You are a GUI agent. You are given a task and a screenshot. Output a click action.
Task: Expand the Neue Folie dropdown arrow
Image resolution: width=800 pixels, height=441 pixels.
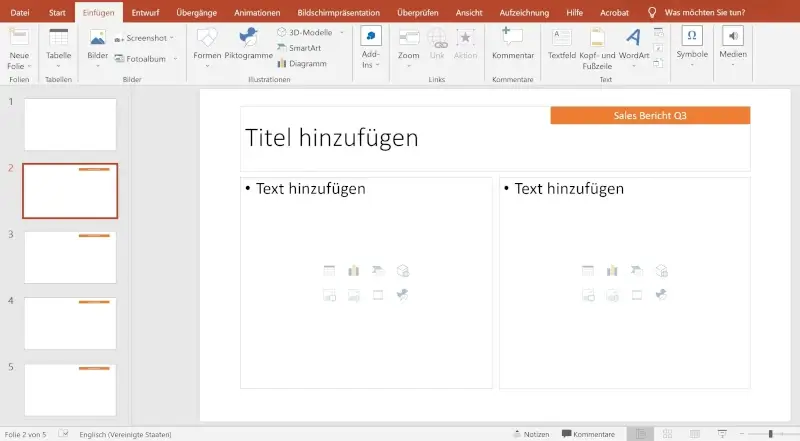point(30,66)
